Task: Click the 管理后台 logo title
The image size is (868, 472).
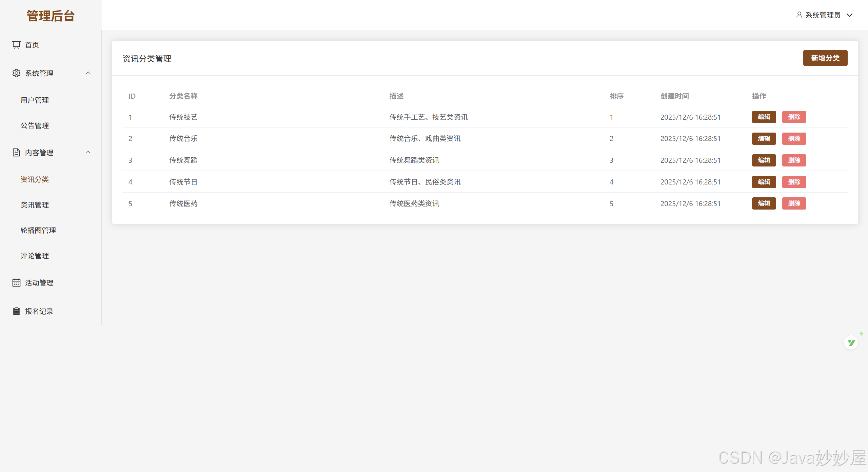Action: pyautogui.click(x=51, y=16)
